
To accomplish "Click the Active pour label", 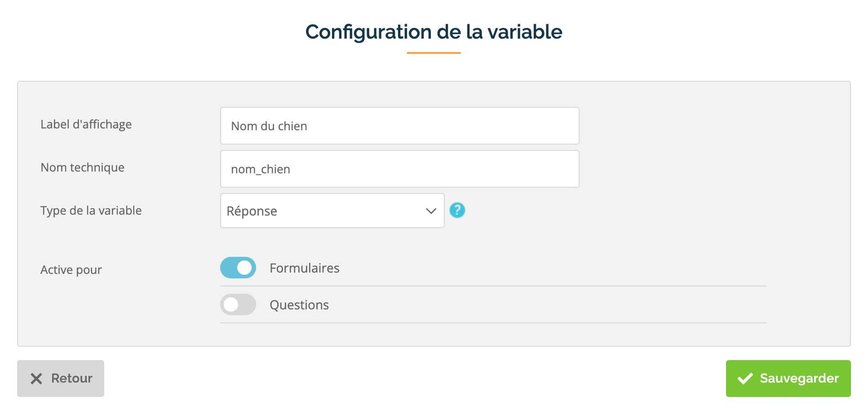I will [x=71, y=270].
